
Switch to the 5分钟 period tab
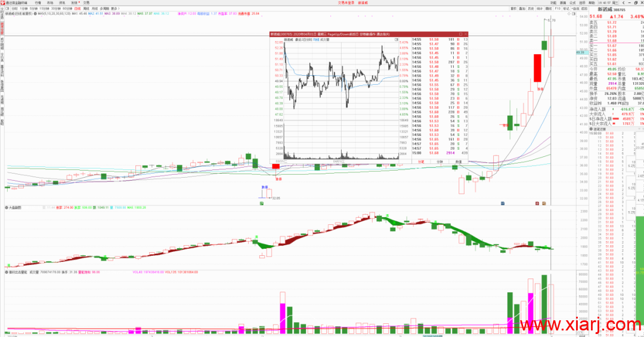[x=33, y=8]
